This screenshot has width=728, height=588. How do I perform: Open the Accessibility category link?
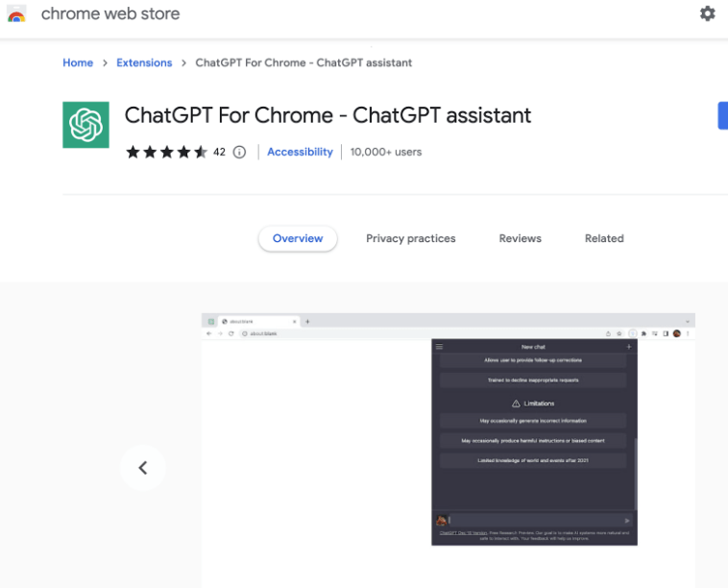(300, 152)
